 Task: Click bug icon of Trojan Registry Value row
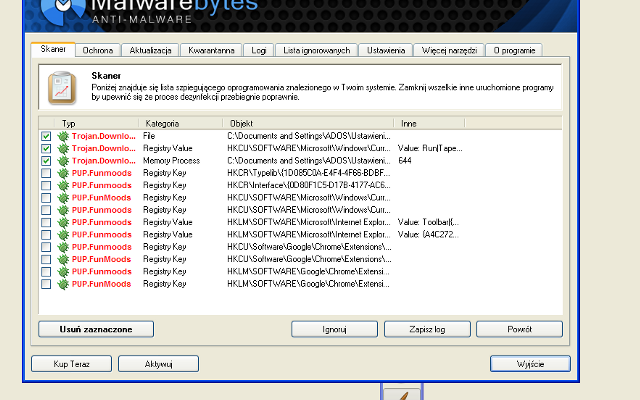[63, 149]
